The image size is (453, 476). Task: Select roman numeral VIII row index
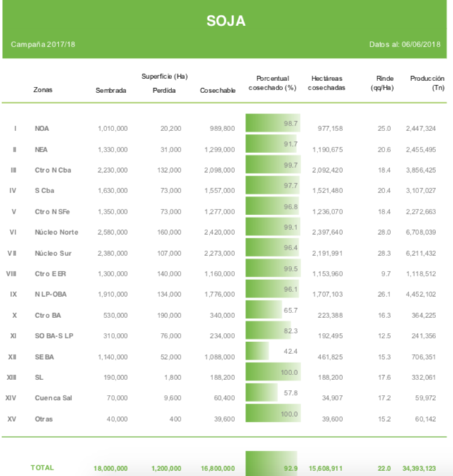(x=11, y=274)
